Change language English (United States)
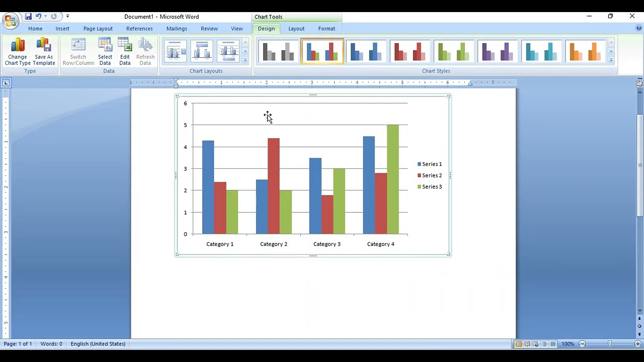This screenshot has width=644, height=362. point(98,344)
